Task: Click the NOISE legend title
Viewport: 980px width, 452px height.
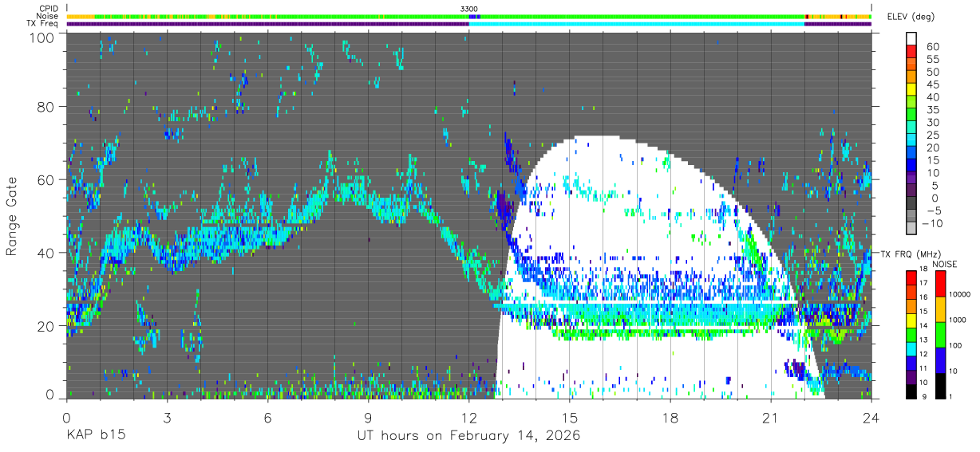Action: click(946, 264)
